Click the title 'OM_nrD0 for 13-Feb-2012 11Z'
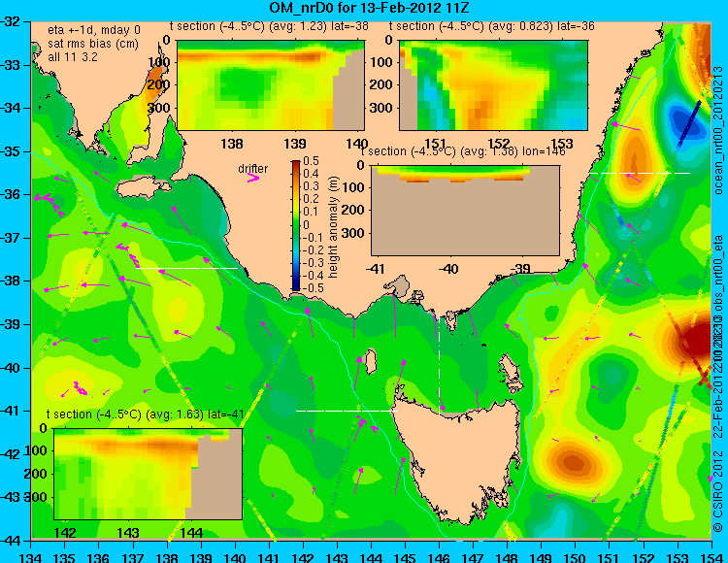This screenshot has height=563, width=728. [370, 8]
